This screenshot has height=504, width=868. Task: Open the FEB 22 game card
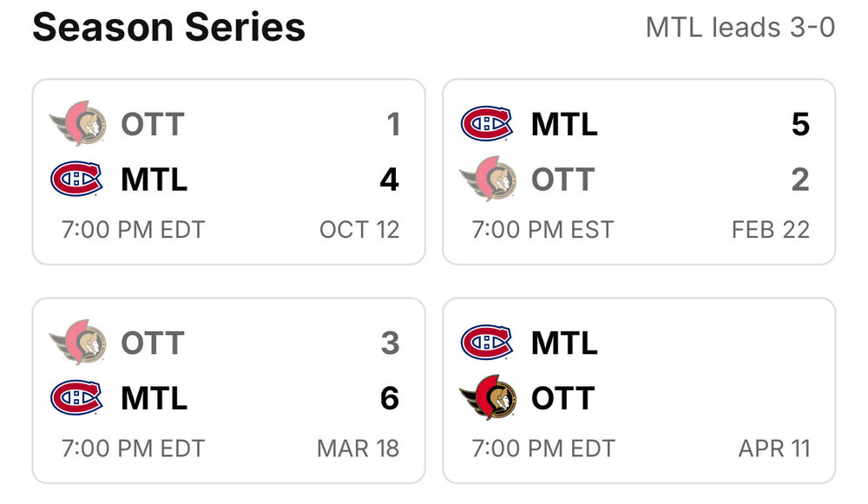click(639, 172)
